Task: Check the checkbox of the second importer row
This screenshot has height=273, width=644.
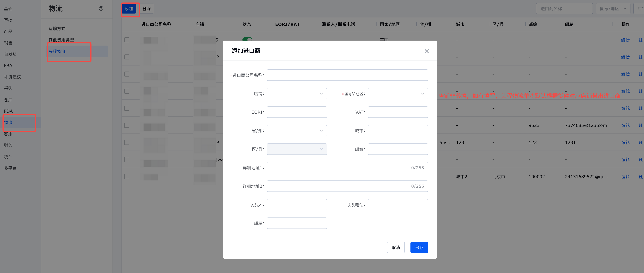Action: tap(127, 57)
